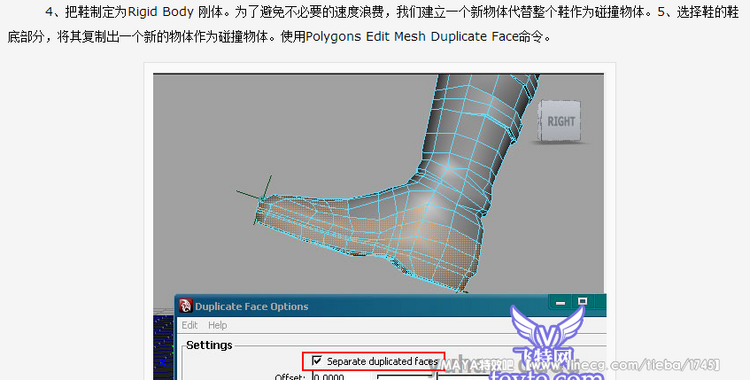The image size is (750, 380).
Task: Click the blue Z axis indicator
Action: tap(163, 363)
